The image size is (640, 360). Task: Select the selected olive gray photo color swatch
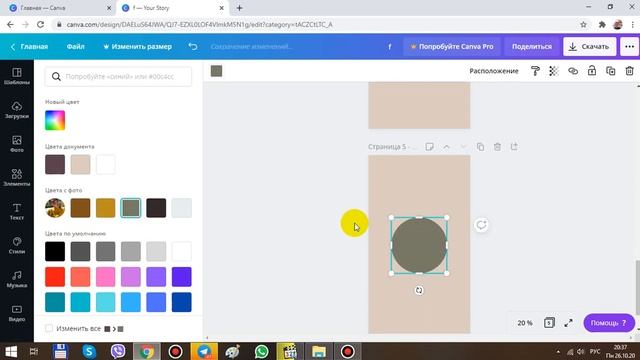[131, 208]
